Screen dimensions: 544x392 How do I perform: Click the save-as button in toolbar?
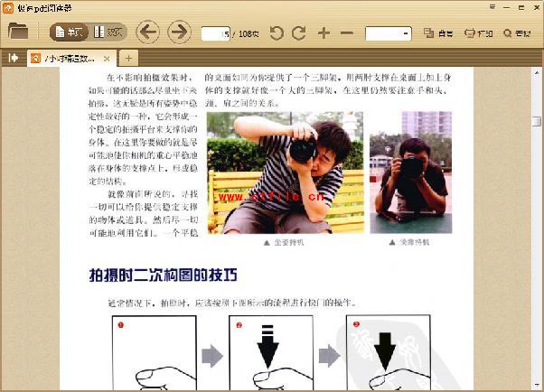(438, 33)
